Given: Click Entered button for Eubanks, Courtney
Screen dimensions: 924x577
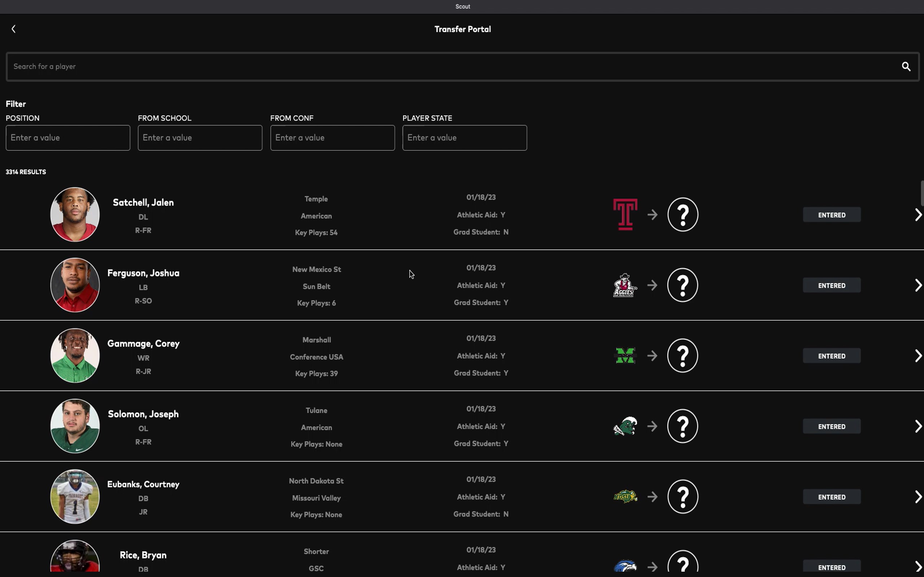Looking at the screenshot, I should (831, 497).
